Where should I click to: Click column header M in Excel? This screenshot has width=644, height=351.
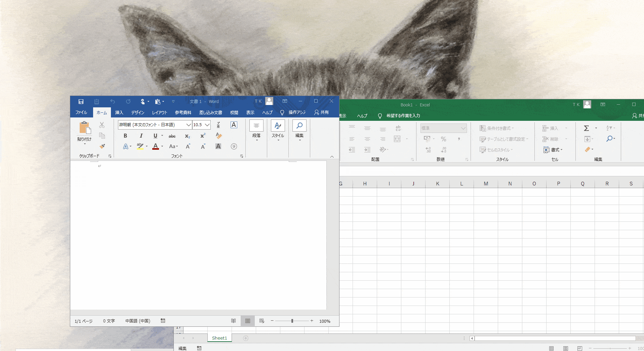point(486,184)
